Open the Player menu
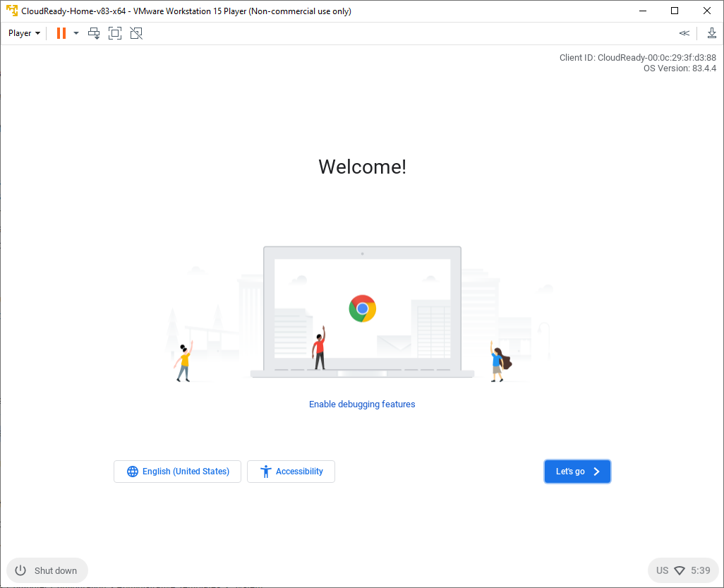The image size is (724, 588). point(24,33)
